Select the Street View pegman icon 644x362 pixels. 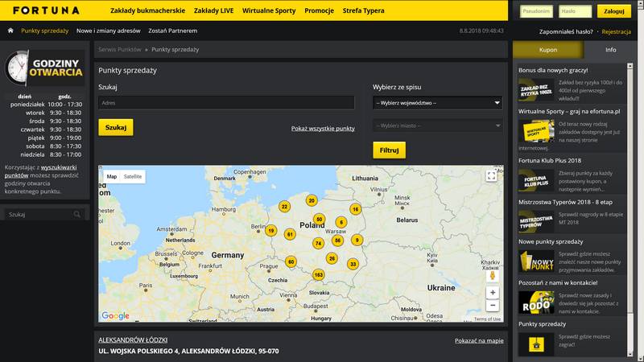pyautogui.click(x=493, y=275)
